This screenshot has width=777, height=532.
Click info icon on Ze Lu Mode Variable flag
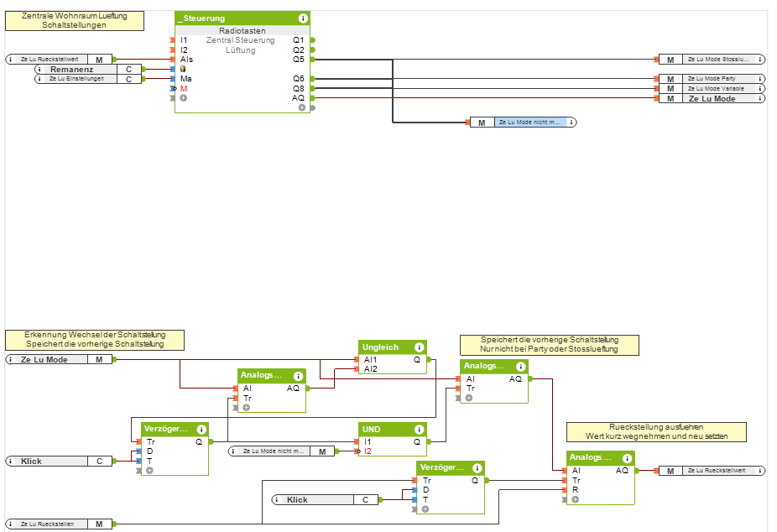(759, 89)
